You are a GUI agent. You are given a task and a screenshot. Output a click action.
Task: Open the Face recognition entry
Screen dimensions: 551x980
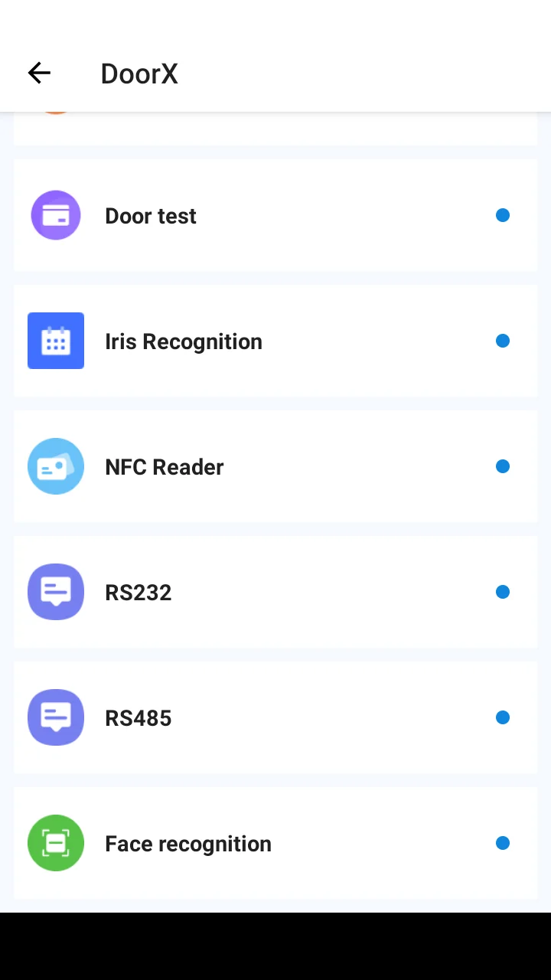275,843
